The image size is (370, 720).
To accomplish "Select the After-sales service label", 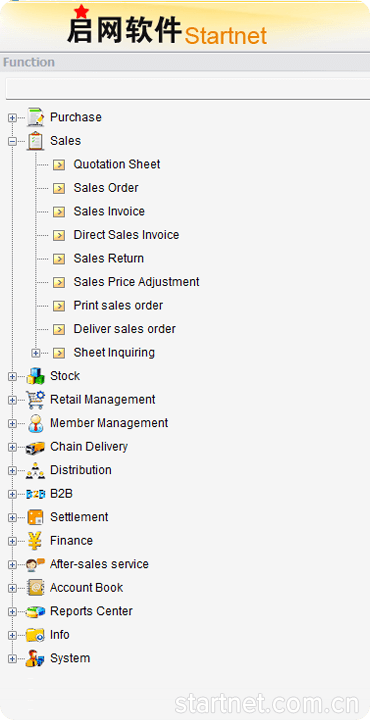I will [x=99, y=564].
